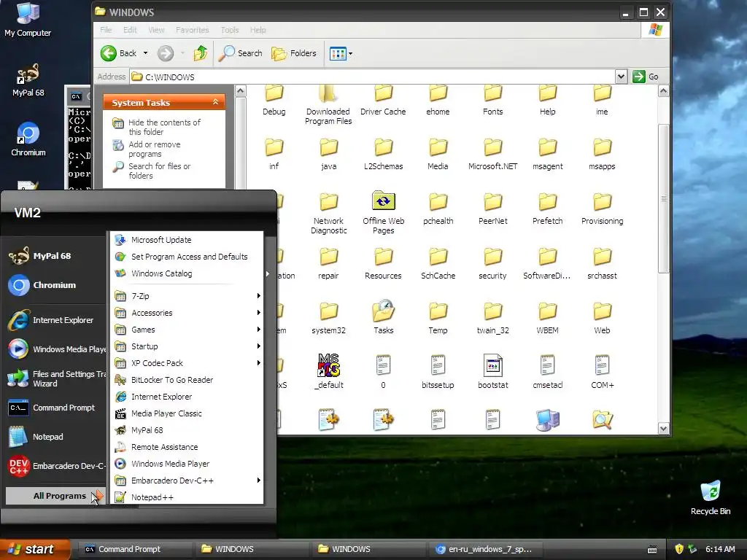747x560 pixels.
Task: Open the _default MS-DOS file icon
Action: pos(328,365)
